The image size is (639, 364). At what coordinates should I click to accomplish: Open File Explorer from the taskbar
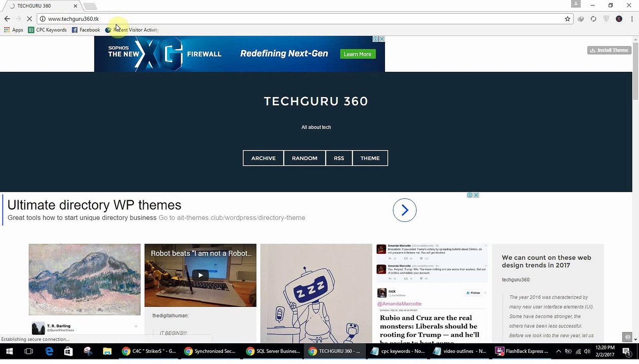pos(107,351)
